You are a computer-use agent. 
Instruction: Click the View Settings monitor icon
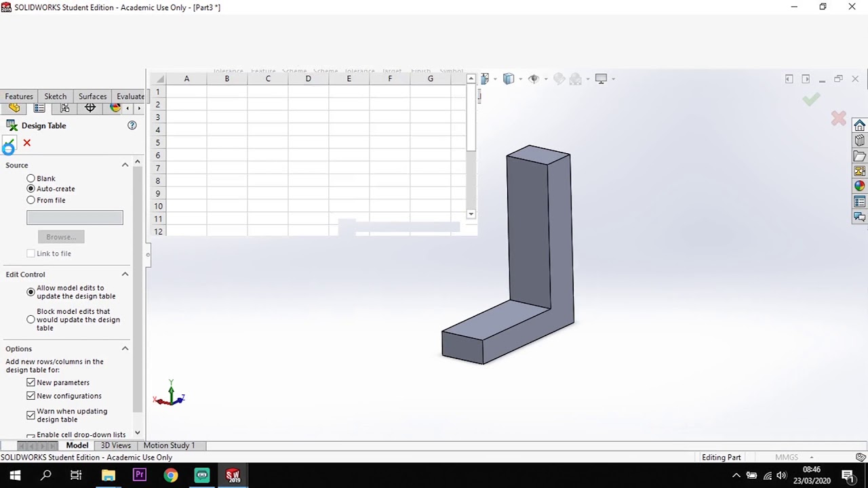coord(601,79)
